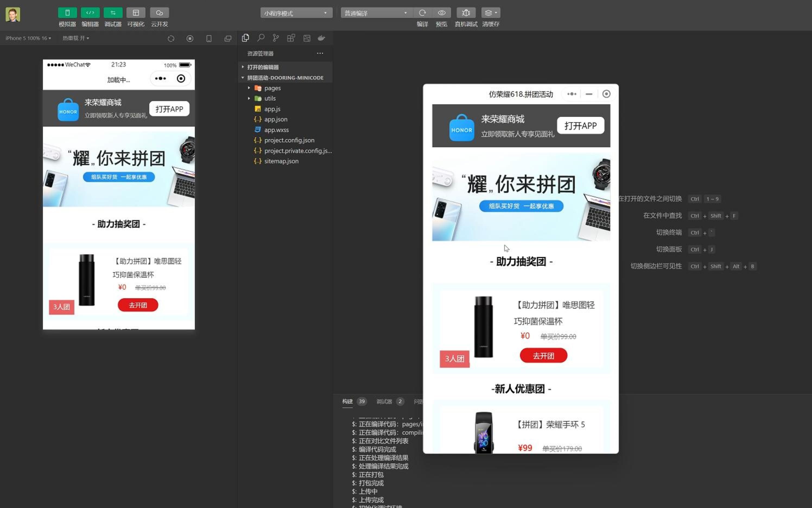This screenshot has height=508, width=812.
Task: Click the detach simulator window icon
Action: tap(228, 39)
